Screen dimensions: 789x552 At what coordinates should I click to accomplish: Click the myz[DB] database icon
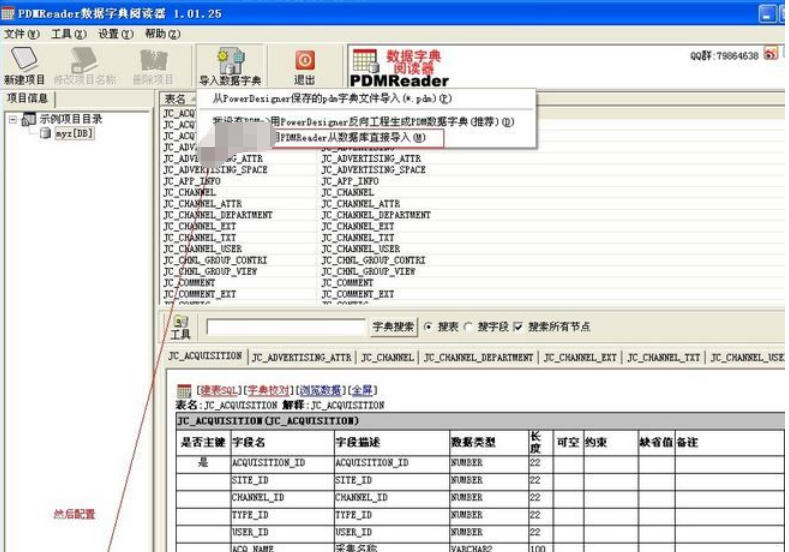45,133
